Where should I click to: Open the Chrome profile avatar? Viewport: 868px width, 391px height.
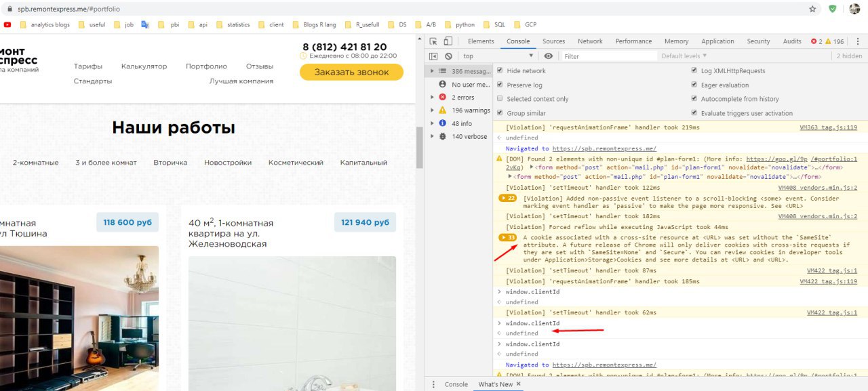pos(854,9)
